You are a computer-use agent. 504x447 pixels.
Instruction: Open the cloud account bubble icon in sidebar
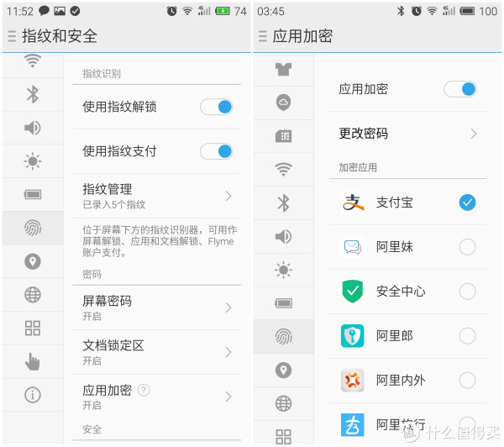[x=283, y=103]
